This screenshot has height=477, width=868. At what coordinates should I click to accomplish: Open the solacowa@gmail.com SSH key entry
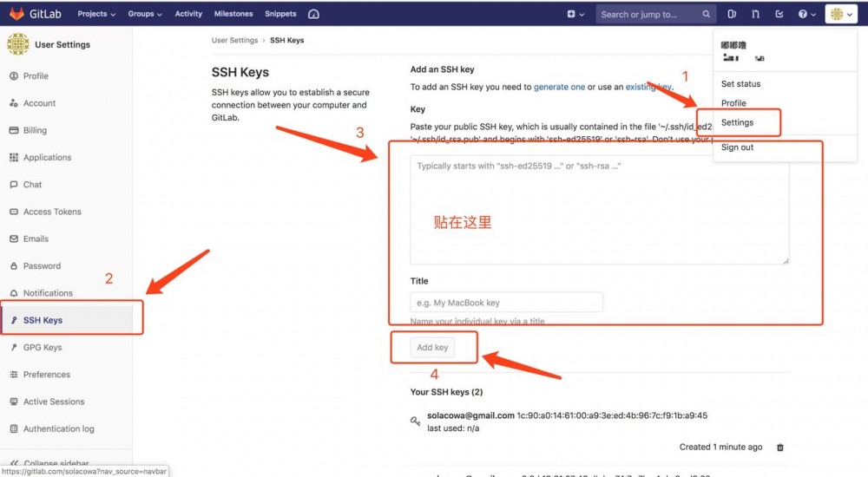(x=470, y=415)
